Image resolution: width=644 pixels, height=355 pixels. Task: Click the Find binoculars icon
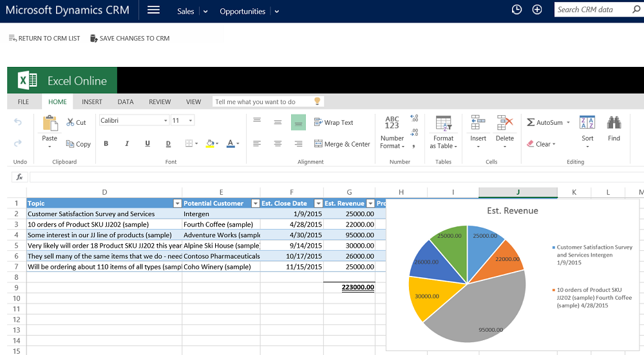pos(614,122)
